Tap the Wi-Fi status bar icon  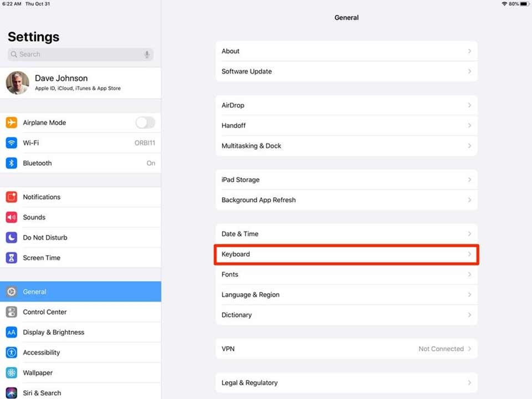click(504, 4)
